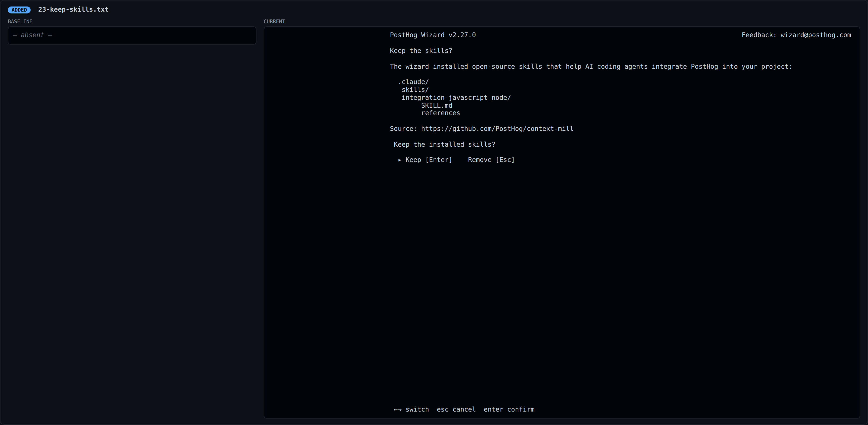Click the ADDED status badge
The image size is (868, 425).
tap(19, 10)
